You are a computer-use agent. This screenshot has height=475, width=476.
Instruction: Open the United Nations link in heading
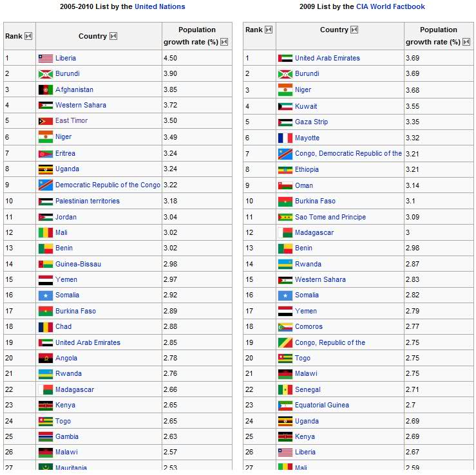[x=160, y=6]
